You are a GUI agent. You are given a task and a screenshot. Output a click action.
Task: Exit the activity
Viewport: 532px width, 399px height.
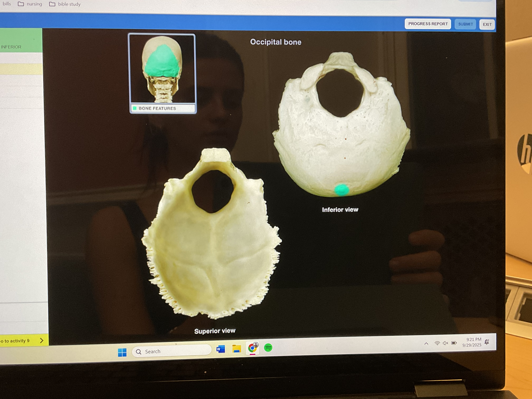[487, 24]
